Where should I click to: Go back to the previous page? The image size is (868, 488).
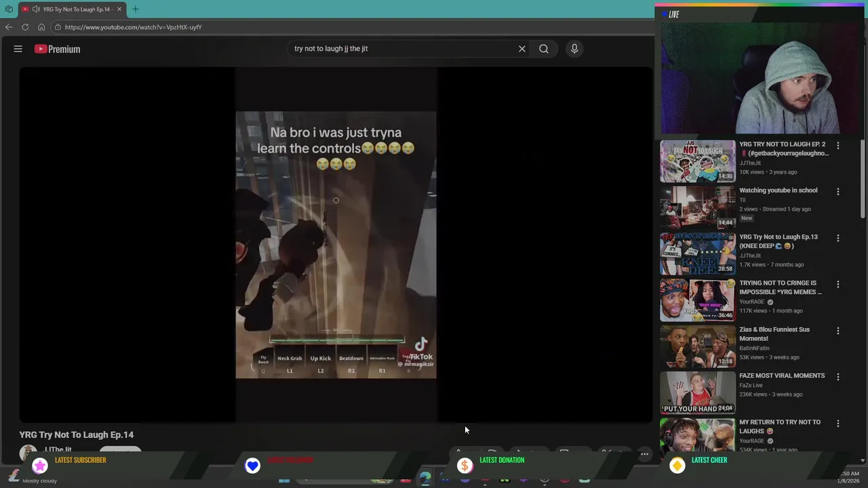pyautogui.click(x=9, y=27)
